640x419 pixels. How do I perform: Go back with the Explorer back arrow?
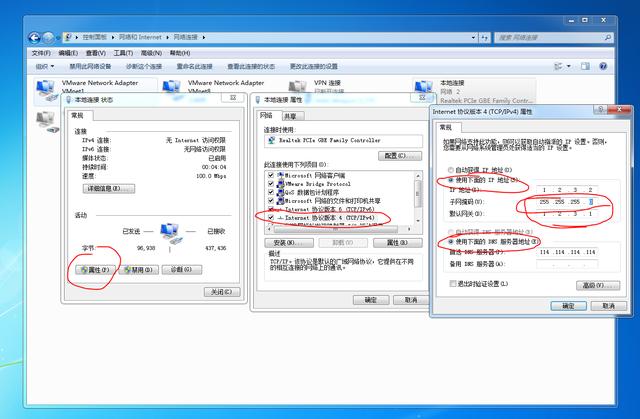(x=34, y=38)
